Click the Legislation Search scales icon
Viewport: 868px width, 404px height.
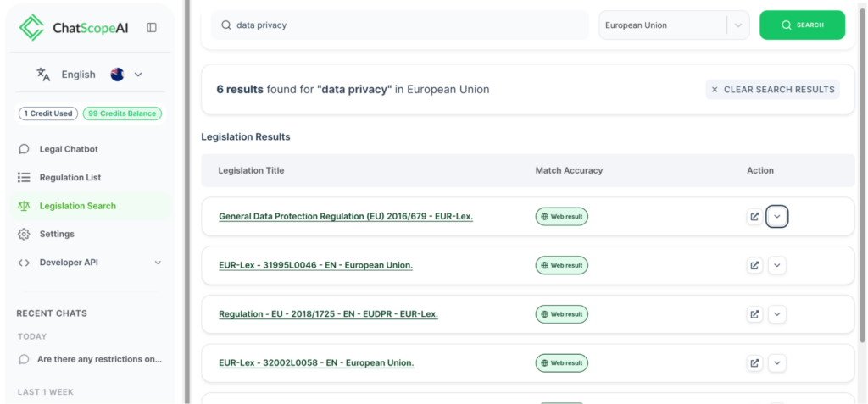(x=24, y=206)
